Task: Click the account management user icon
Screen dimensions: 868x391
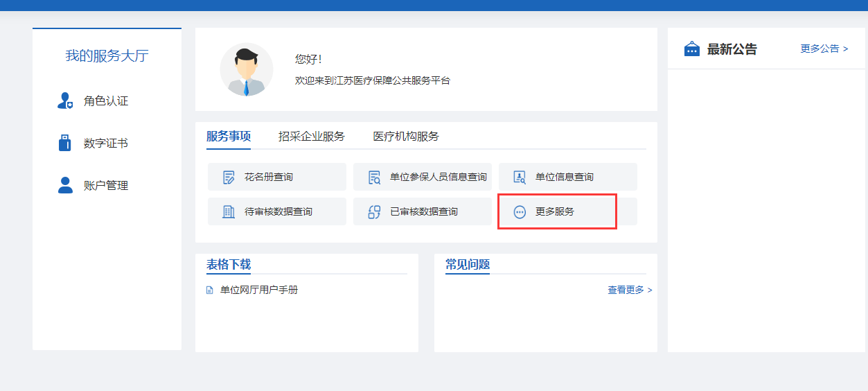Action: [x=65, y=185]
